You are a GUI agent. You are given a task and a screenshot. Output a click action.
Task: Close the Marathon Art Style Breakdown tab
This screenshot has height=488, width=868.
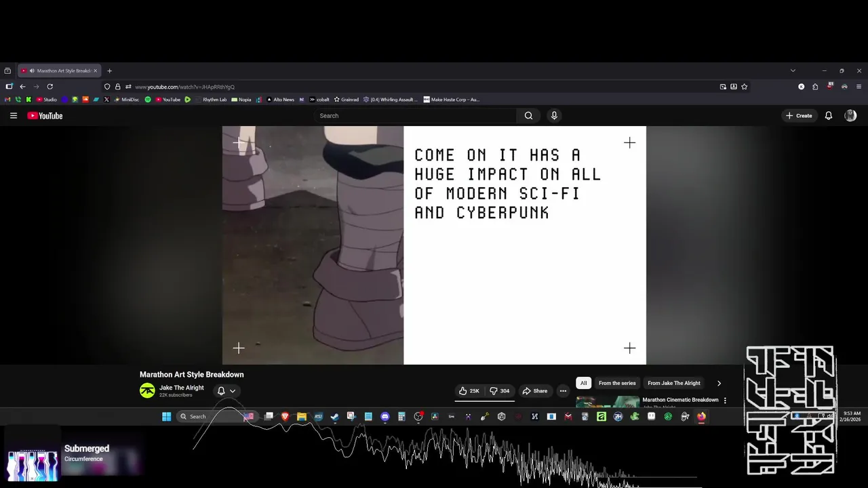point(95,70)
